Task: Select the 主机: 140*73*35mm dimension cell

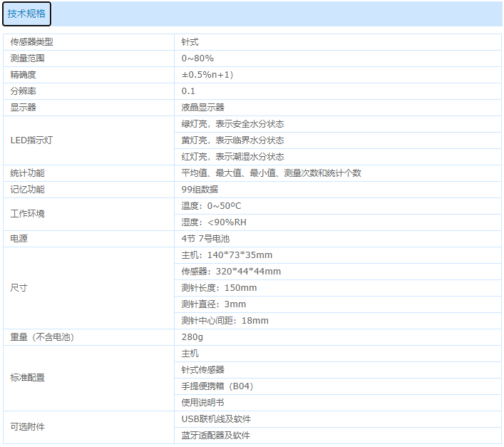Action: click(x=227, y=255)
